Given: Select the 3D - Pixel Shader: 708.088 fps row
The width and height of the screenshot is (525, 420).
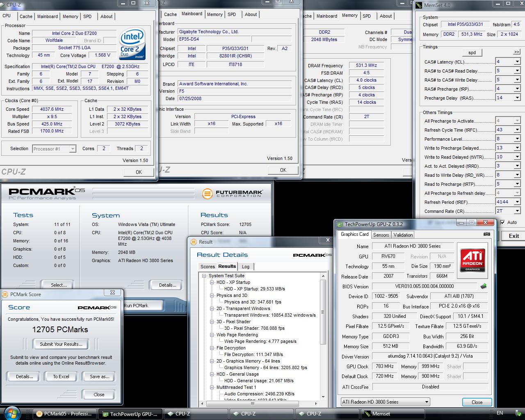Looking at the screenshot, I should pos(254,328).
